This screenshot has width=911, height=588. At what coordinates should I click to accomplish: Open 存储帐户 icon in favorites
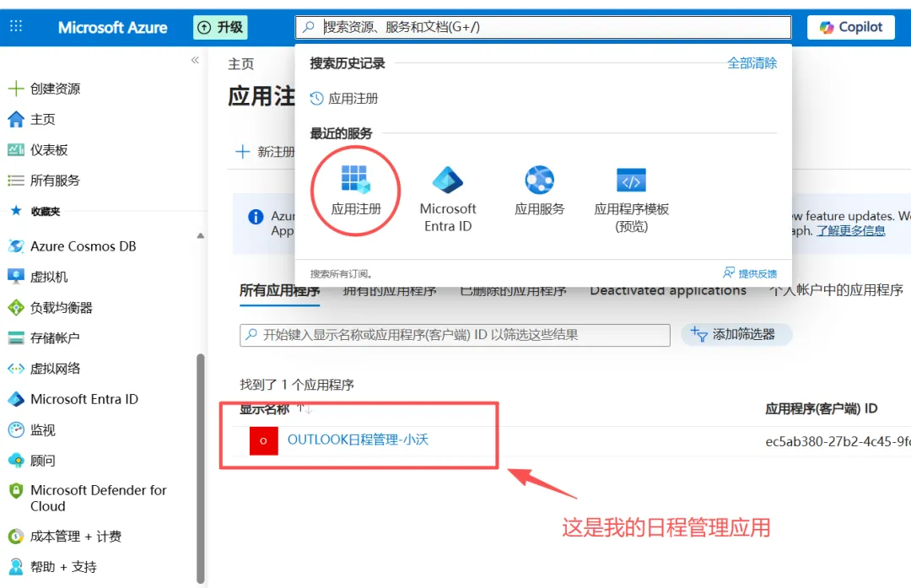pos(16,337)
